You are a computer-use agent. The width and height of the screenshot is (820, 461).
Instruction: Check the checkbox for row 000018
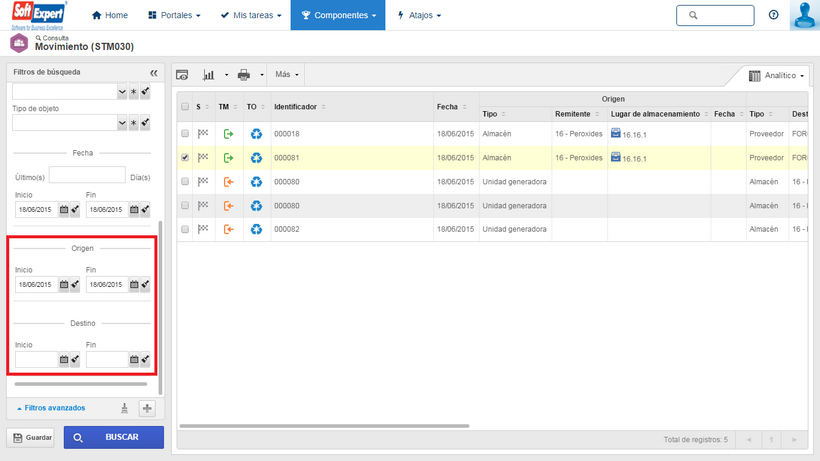[185, 134]
